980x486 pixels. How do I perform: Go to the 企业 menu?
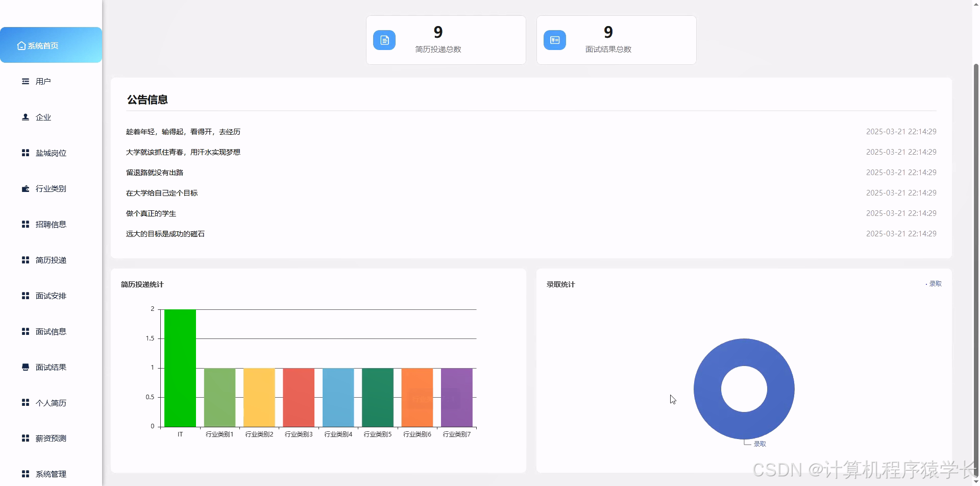[51, 117]
